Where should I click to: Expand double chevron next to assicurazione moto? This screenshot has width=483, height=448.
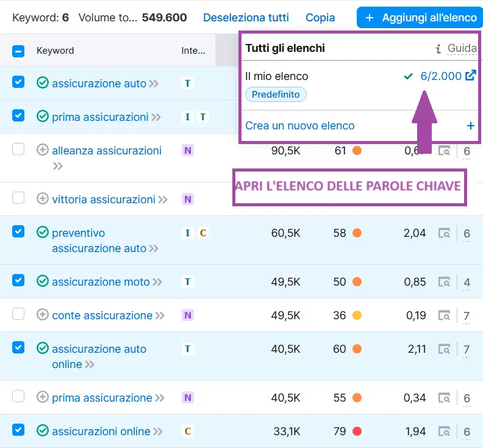point(158,282)
